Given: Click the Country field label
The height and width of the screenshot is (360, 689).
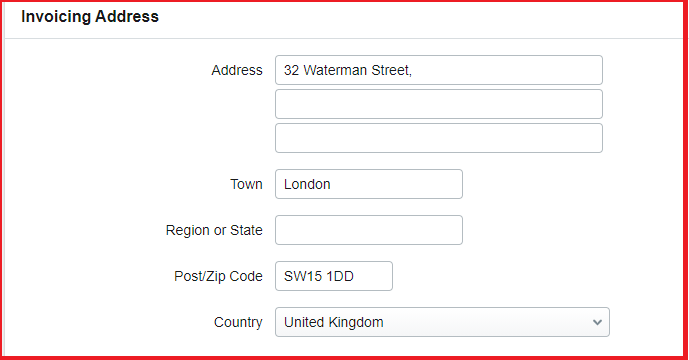Looking at the screenshot, I should (x=238, y=322).
